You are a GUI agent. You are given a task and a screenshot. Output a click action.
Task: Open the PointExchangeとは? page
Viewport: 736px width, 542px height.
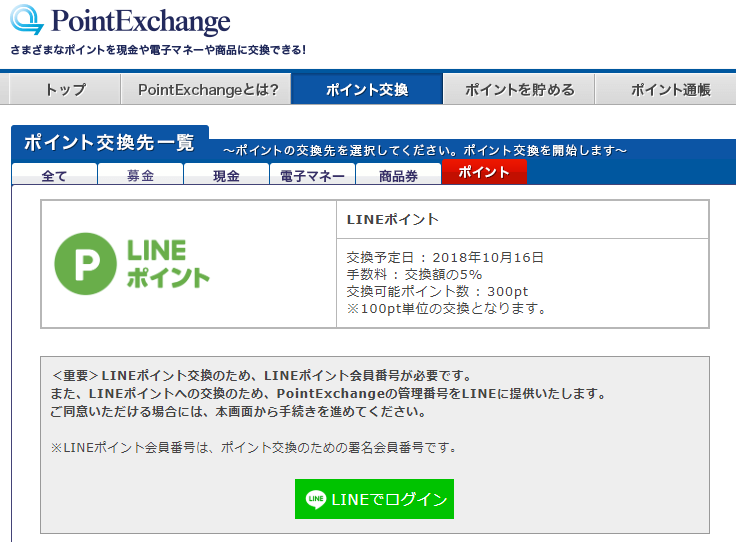[x=207, y=89]
